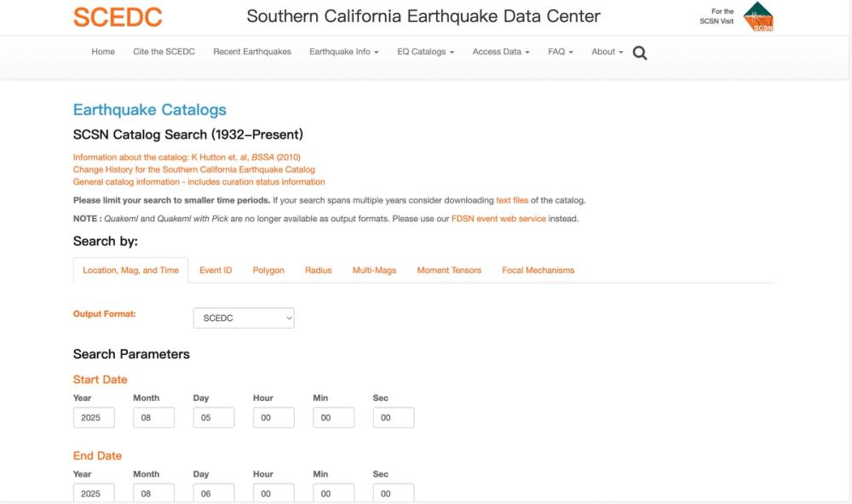The height and width of the screenshot is (504, 852).
Task: Click the End Date Month field
Action: [x=153, y=493]
